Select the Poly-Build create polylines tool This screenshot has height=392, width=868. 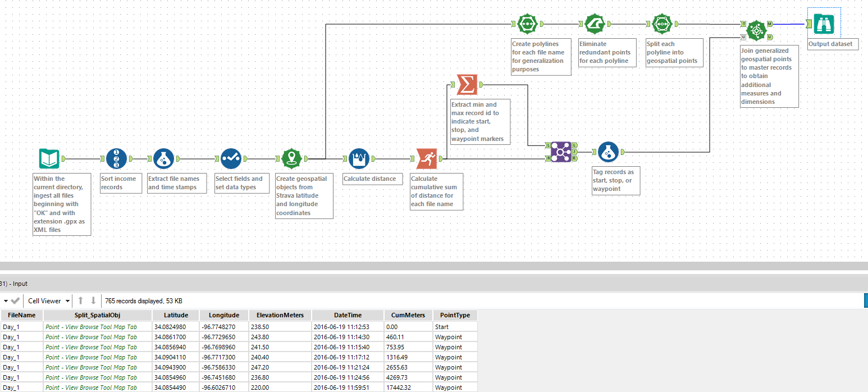point(527,24)
